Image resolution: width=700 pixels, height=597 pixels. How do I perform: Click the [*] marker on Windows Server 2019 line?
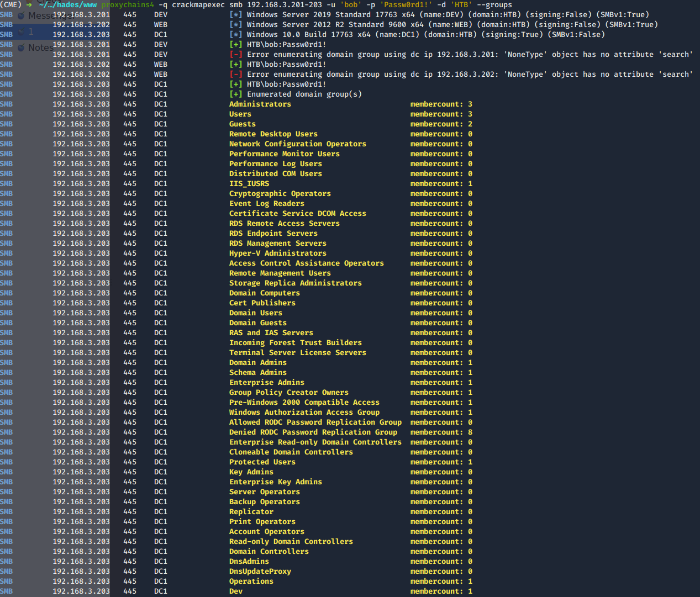(x=235, y=15)
